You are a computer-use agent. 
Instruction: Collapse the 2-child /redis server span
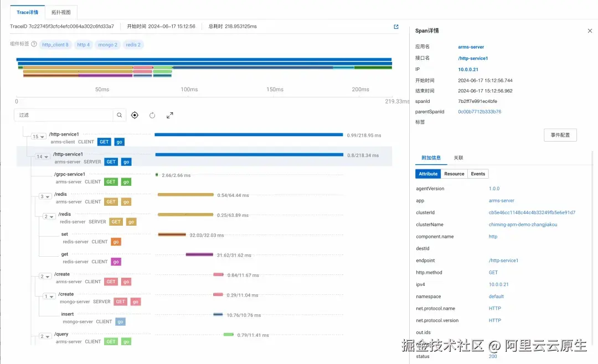48,216
